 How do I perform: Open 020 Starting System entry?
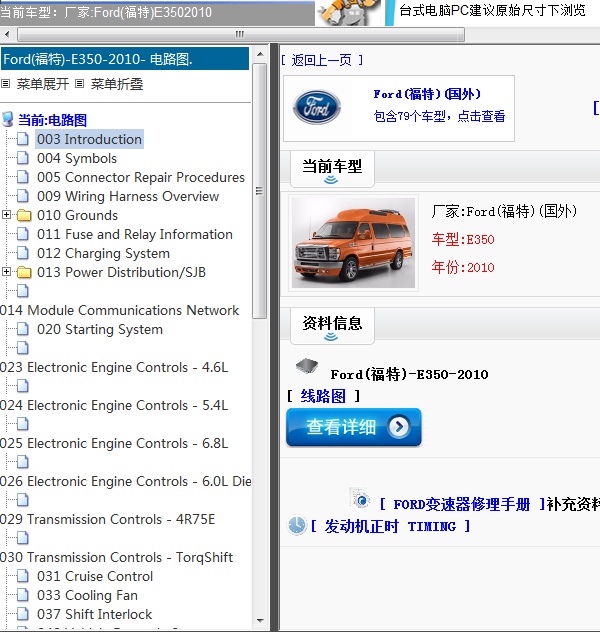(x=100, y=329)
